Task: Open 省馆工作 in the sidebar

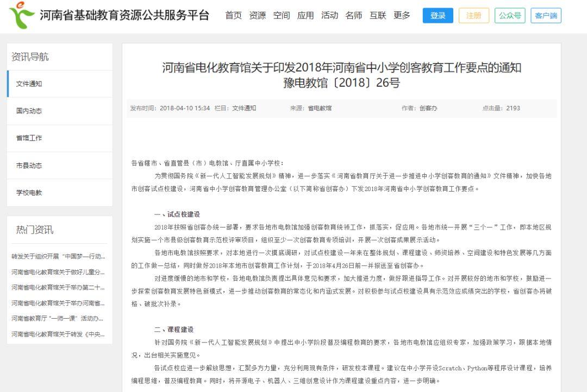Action: 60,138
